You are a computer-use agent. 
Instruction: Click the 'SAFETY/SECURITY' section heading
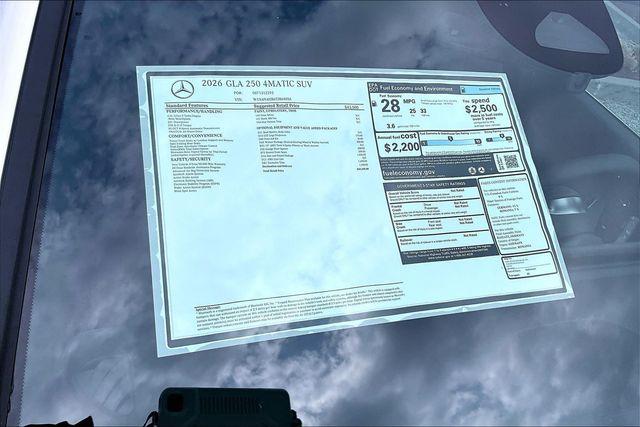191,160
